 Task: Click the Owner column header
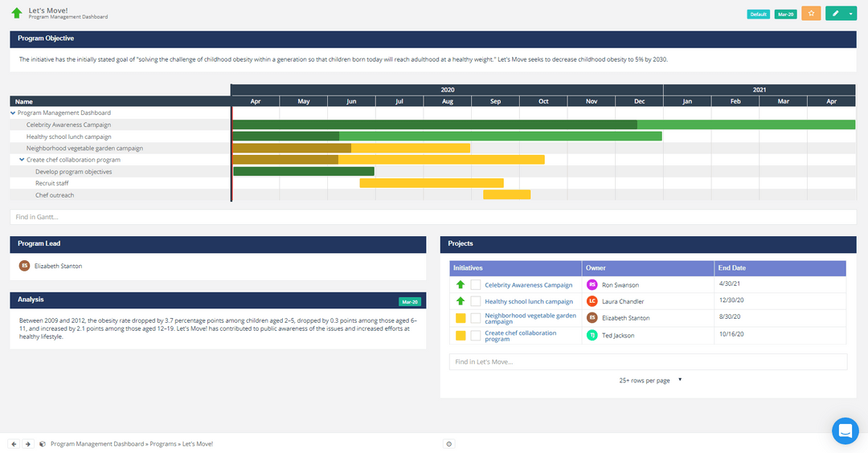point(648,268)
